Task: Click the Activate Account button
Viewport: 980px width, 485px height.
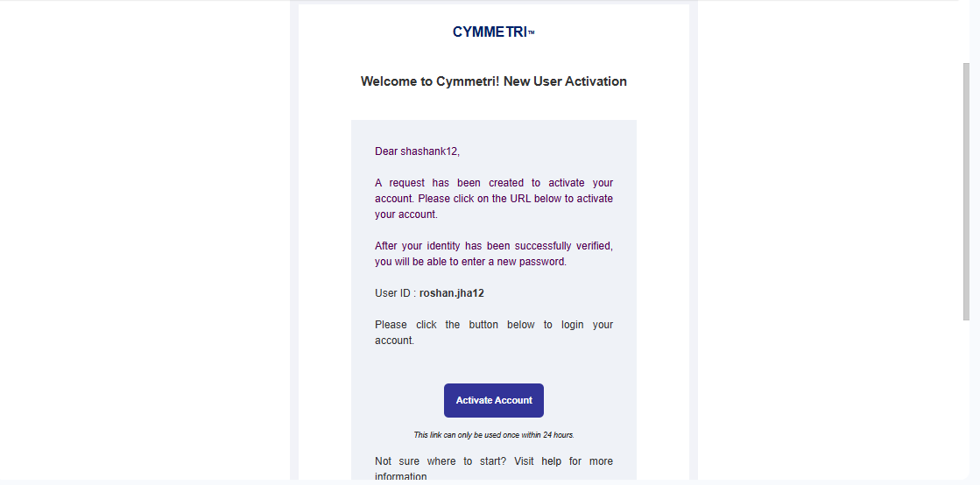Action: click(x=494, y=400)
